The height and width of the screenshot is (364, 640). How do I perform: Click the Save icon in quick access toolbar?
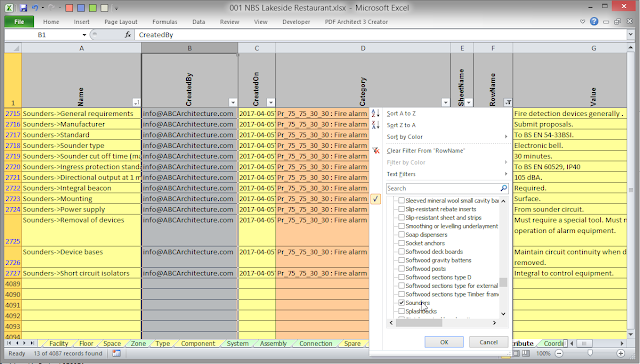pos(23,8)
